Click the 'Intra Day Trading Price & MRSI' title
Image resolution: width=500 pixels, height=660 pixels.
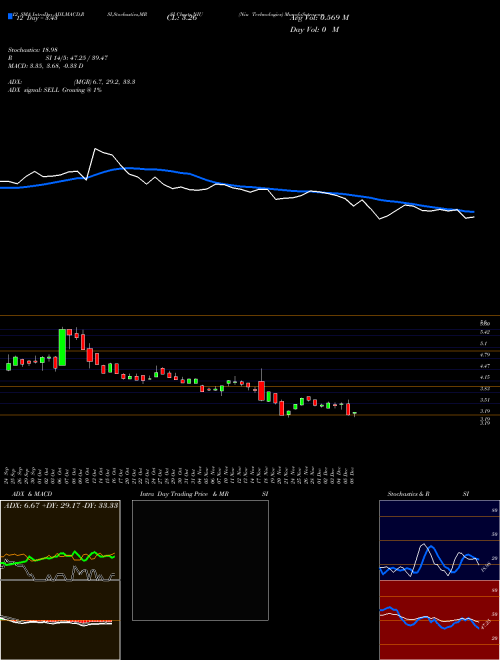tap(204, 494)
